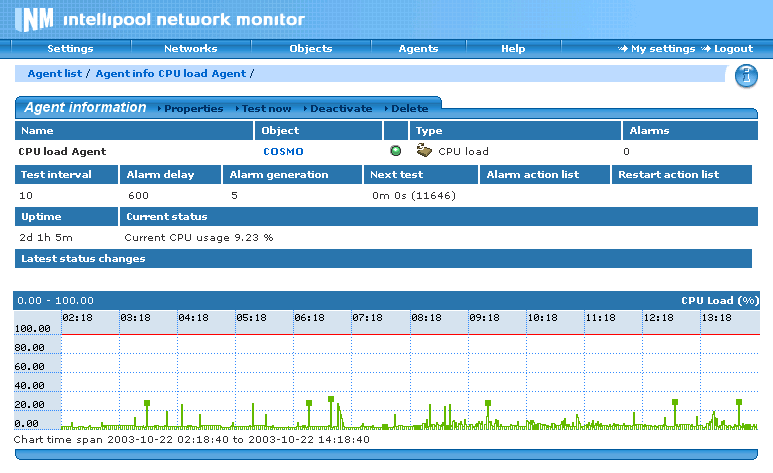773x473 pixels.
Task: Open the Settings menu
Action: click(x=70, y=48)
